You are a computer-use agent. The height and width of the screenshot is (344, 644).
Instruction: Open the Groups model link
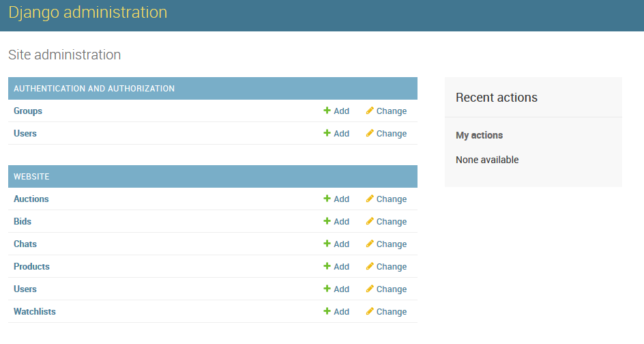[x=28, y=111]
